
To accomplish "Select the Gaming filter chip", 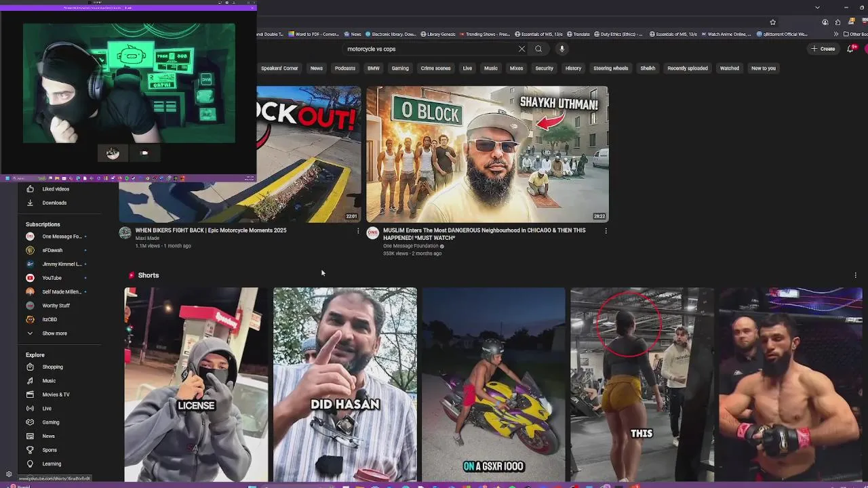I will (x=400, y=68).
